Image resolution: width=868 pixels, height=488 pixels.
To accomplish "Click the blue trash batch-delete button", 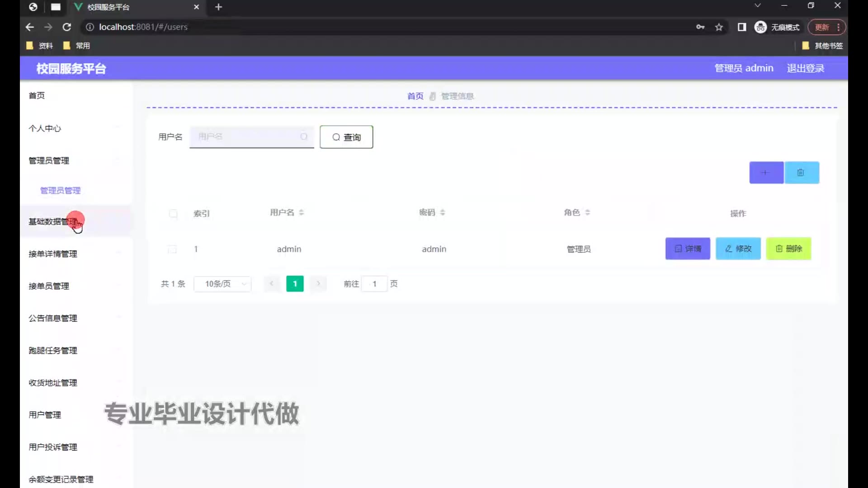I will (x=801, y=173).
